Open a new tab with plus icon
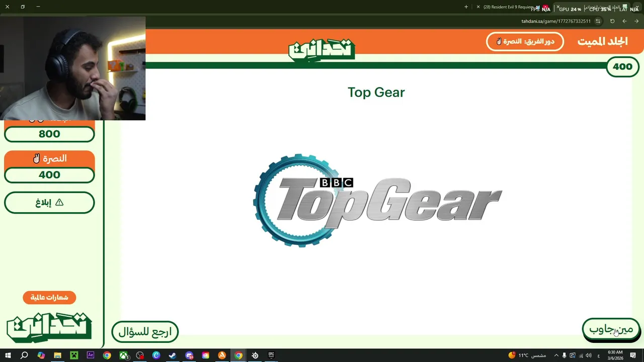This screenshot has width=644, height=362. (x=466, y=7)
